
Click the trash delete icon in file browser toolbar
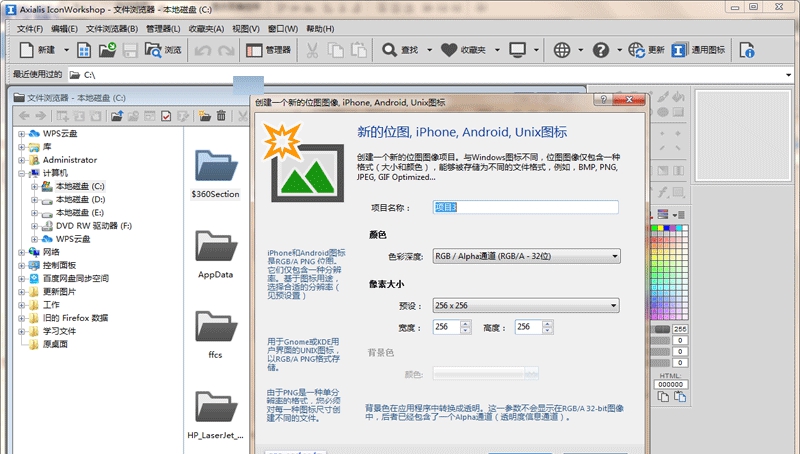click(x=221, y=116)
